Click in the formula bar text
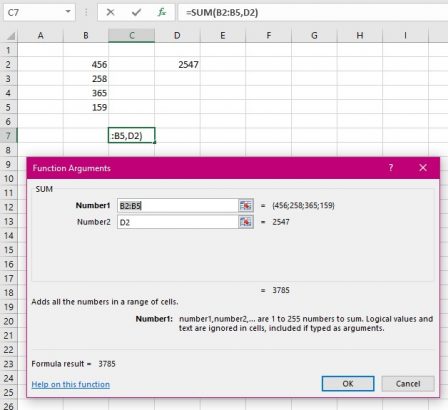The height and width of the screenshot is (410, 448). point(222,13)
